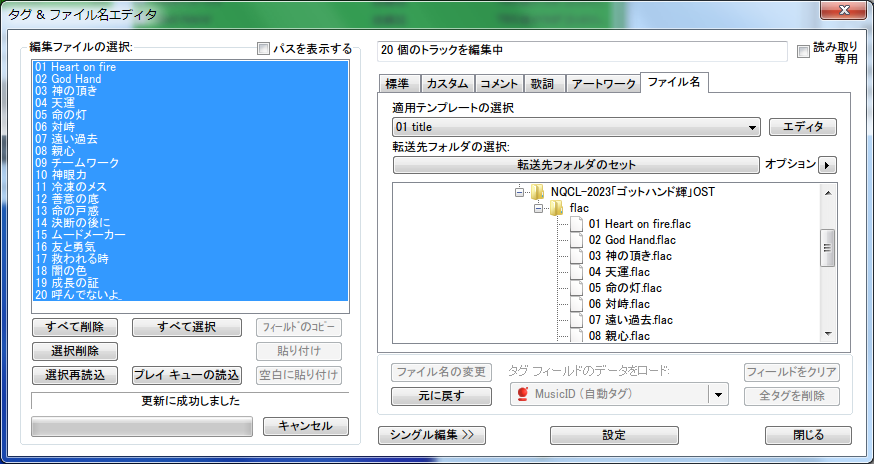This screenshot has height=464, width=874.
Task: Click the キャンセル button
Action: pyautogui.click(x=305, y=426)
